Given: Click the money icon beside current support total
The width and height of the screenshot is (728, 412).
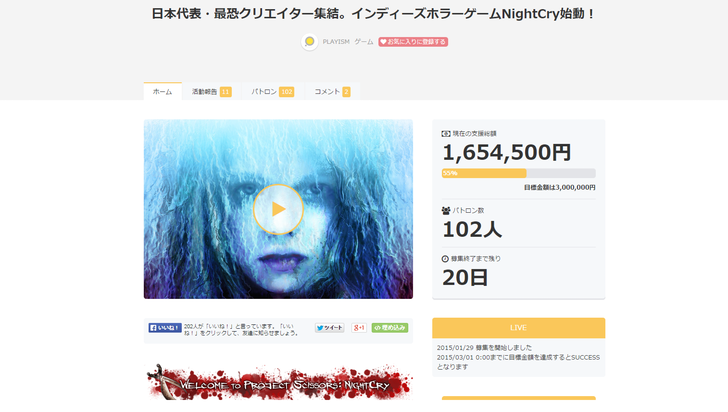Looking at the screenshot, I should click(x=446, y=134).
